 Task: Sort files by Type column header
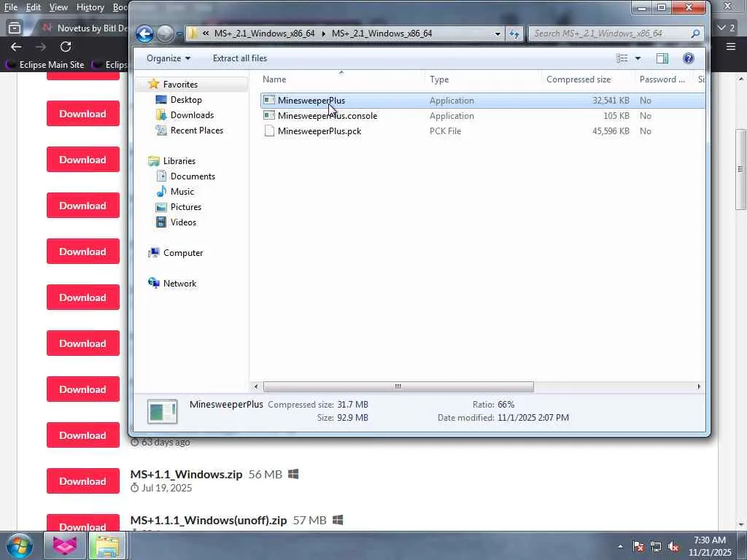(x=439, y=79)
